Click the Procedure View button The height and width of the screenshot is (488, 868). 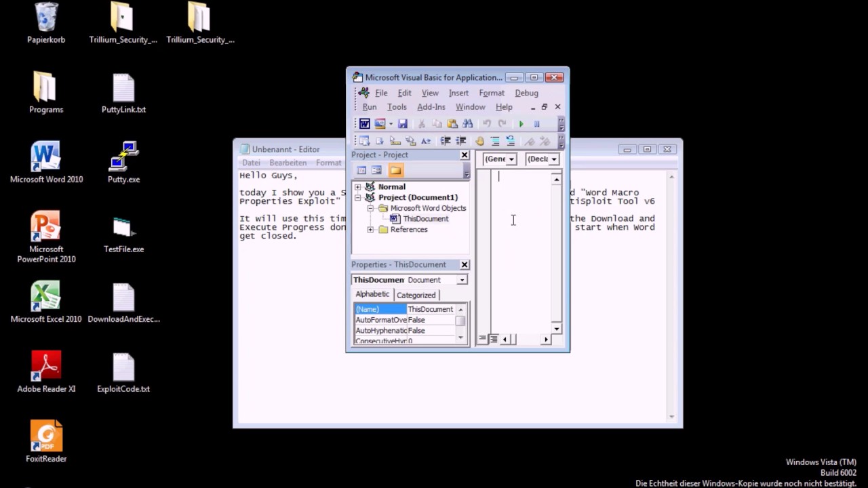tap(483, 339)
